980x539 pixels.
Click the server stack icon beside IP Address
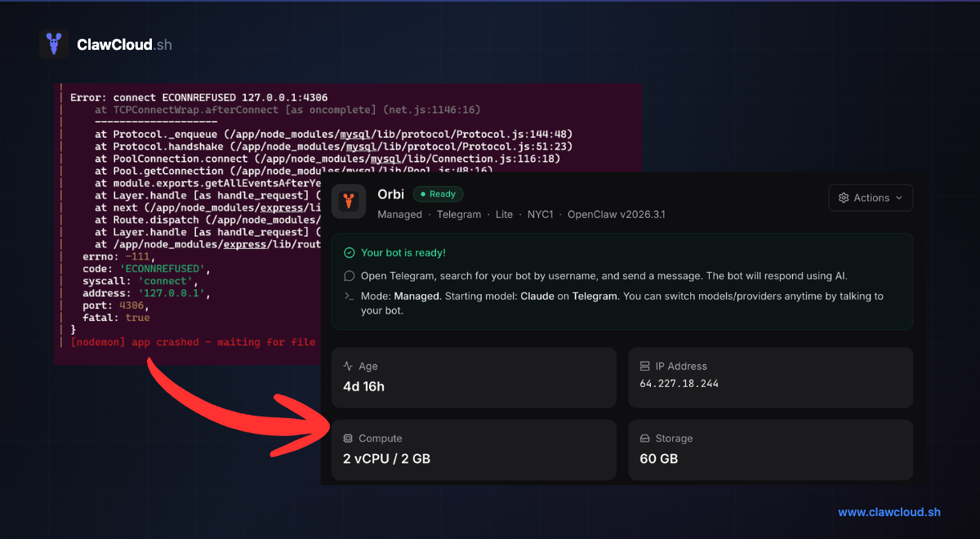tap(644, 366)
